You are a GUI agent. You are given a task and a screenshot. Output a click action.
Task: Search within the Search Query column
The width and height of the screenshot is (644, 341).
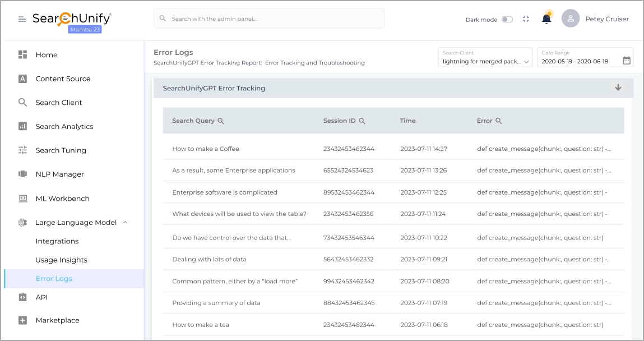(221, 121)
